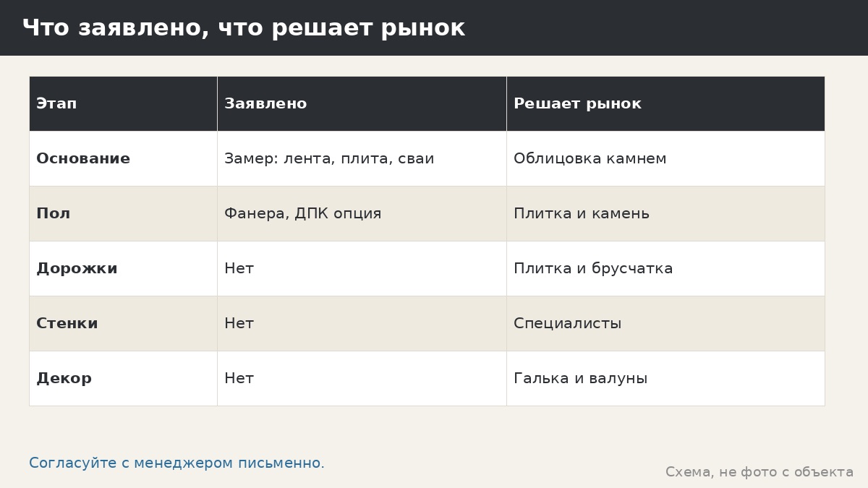Screen dimensions: 868x488
Task: Select cell 'Облицовка камнем'
Action: [665, 158]
